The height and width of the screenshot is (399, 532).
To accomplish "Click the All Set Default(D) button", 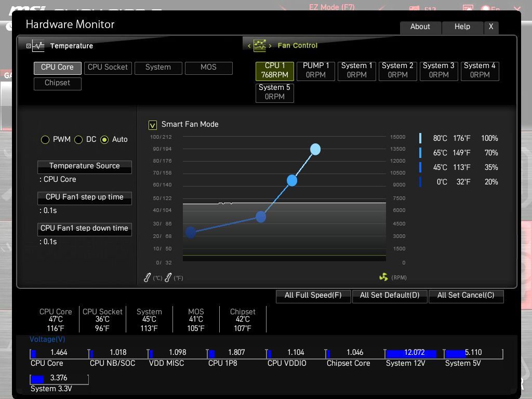I will pos(390,296).
